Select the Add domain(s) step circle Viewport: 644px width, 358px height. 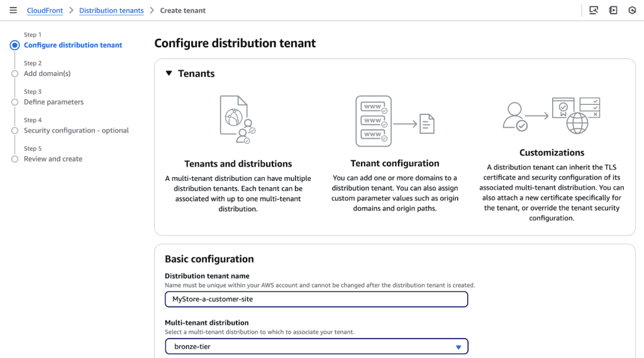[x=14, y=73]
